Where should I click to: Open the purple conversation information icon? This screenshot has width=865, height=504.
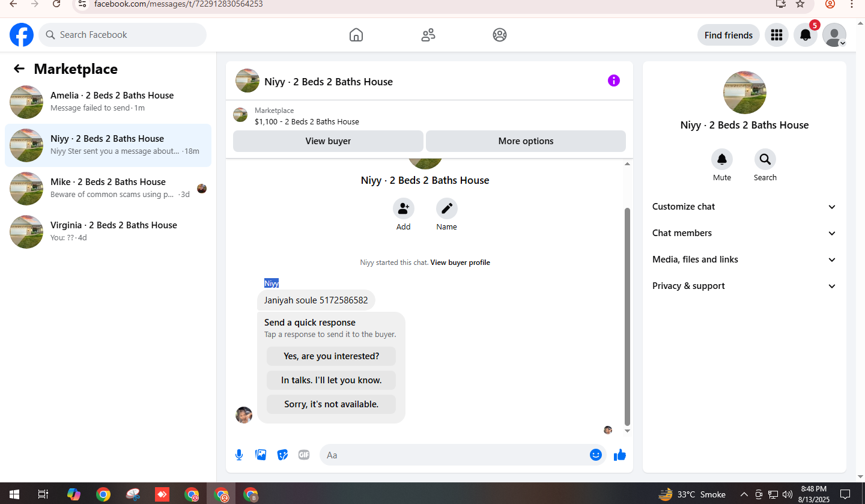(613, 80)
